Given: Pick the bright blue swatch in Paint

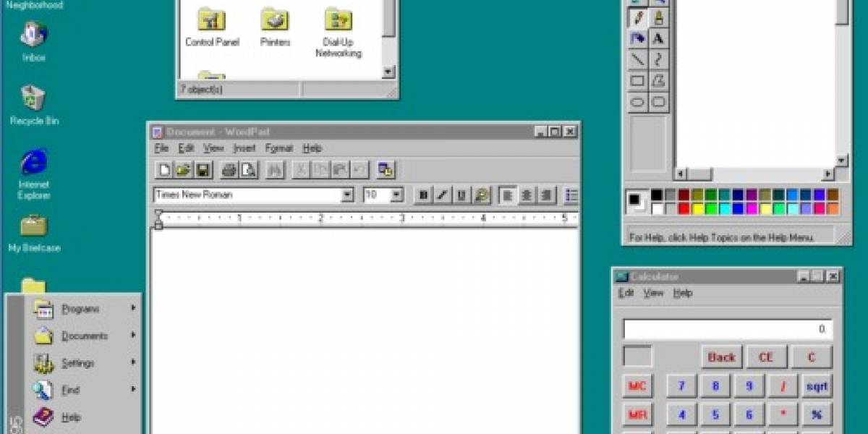Looking at the screenshot, I should pyautogui.click(x=739, y=208).
